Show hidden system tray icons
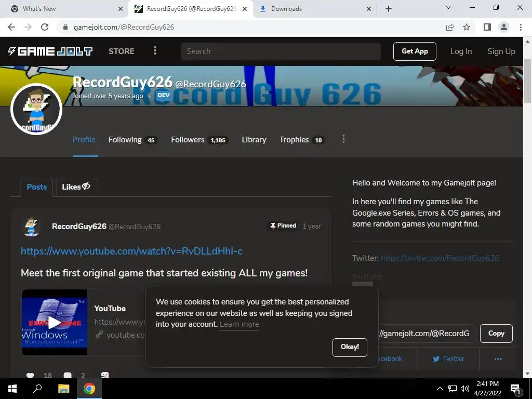The width and height of the screenshot is (532, 399). (440, 389)
